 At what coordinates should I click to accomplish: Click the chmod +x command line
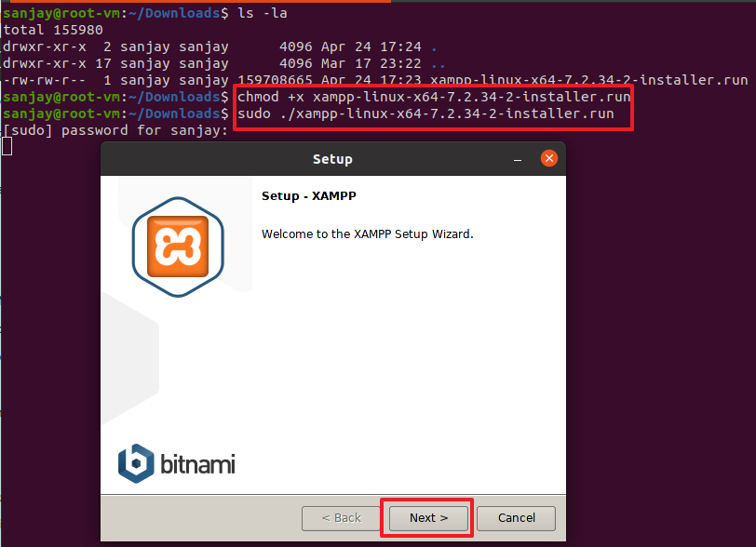pyautogui.click(x=434, y=97)
